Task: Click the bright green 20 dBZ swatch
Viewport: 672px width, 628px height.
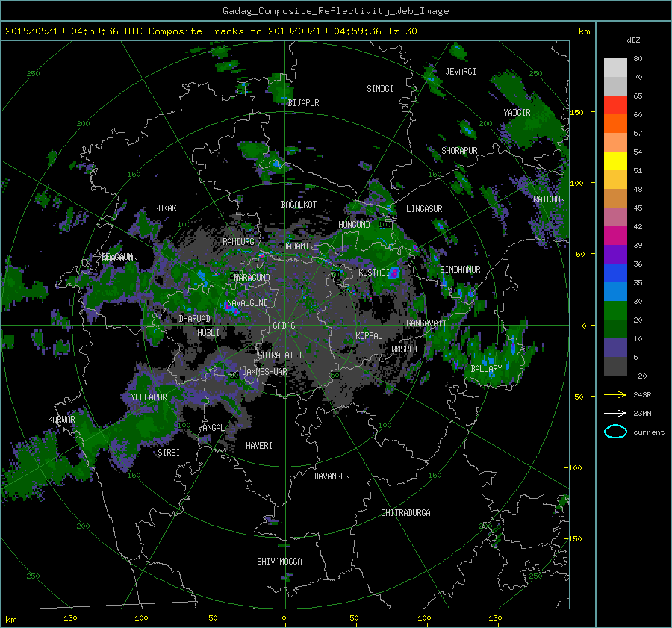Action: tap(615, 311)
